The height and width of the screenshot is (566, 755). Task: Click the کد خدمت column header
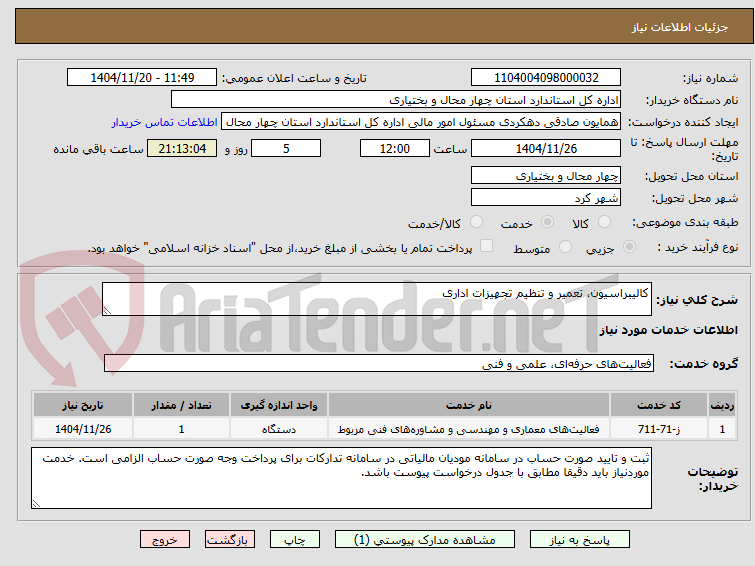[x=659, y=405]
